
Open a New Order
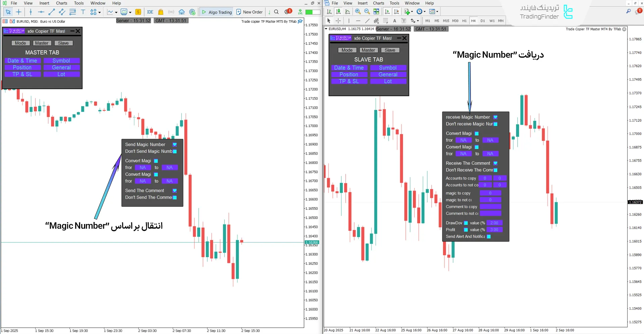249,12
